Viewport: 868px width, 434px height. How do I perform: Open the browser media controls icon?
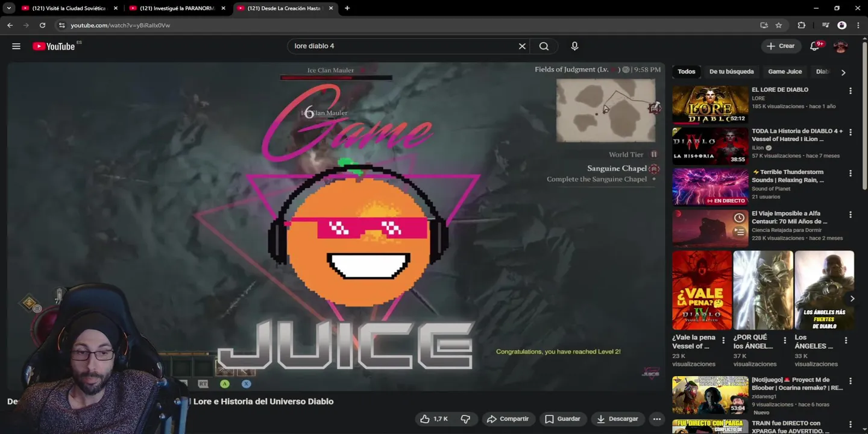click(x=826, y=25)
